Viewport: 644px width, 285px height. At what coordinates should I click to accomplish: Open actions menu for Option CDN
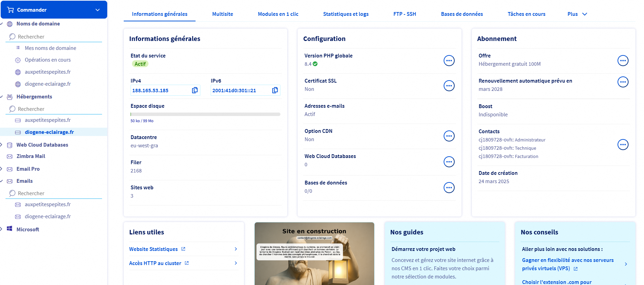449,136
